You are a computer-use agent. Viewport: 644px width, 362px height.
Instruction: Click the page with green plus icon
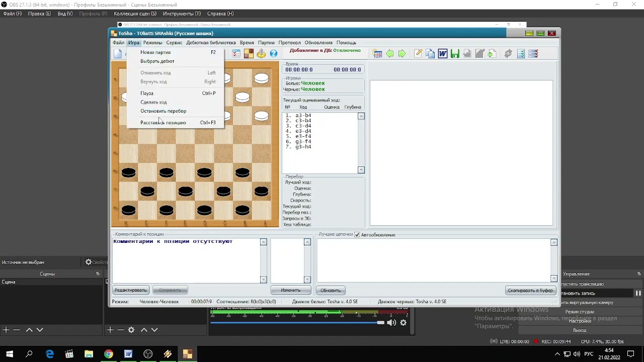point(492,54)
